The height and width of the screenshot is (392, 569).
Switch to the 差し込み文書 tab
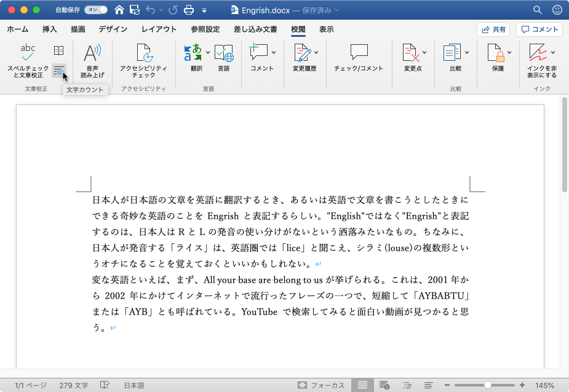tap(255, 29)
